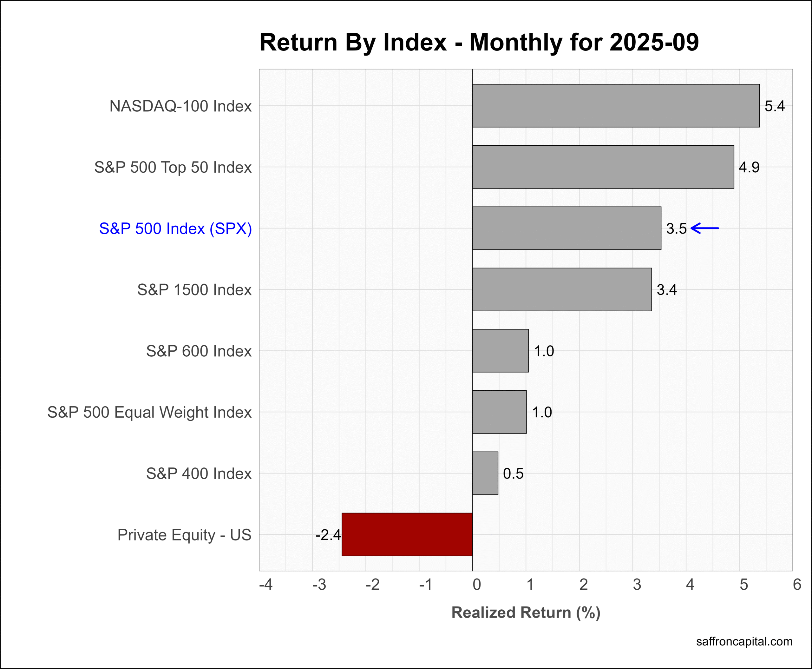Click the S&P 400 Index bar
The width and height of the screenshot is (812, 669).
(485, 473)
